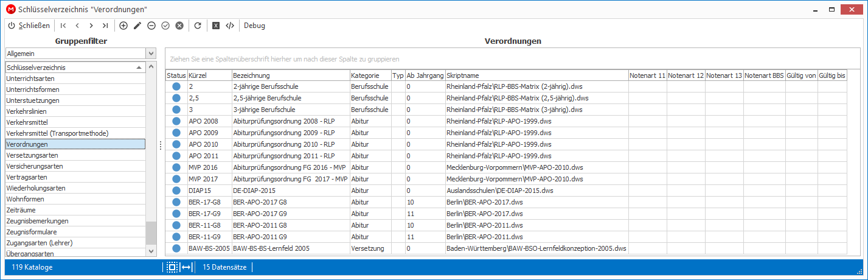Edit the record with the pencil icon
This screenshot has height=280, width=868.
tap(137, 26)
